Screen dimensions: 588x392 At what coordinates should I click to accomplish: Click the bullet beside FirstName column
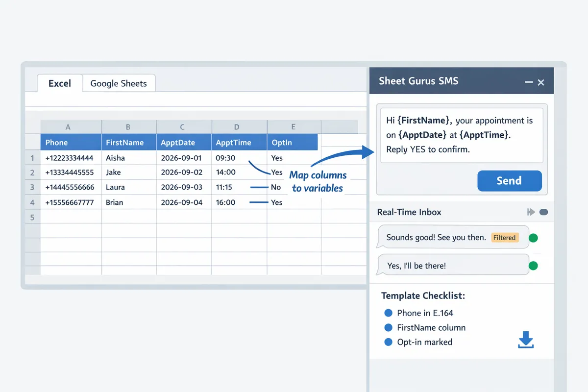[x=389, y=328]
